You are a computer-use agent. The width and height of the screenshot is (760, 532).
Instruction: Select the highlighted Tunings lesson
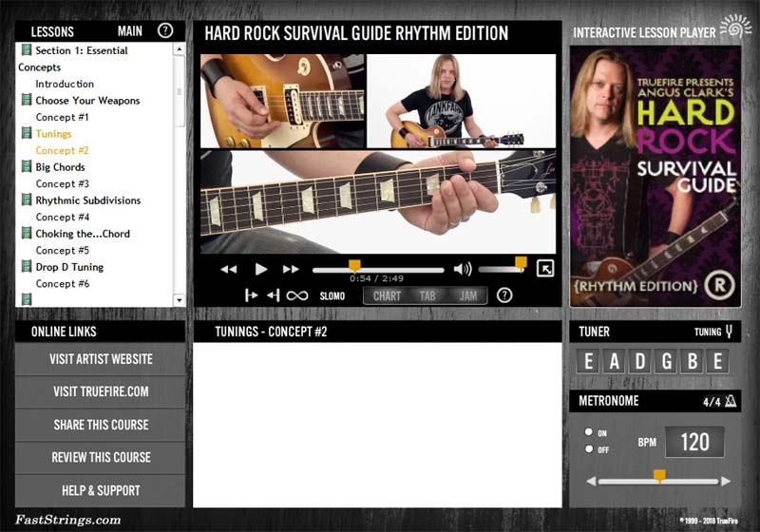[53, 134]
